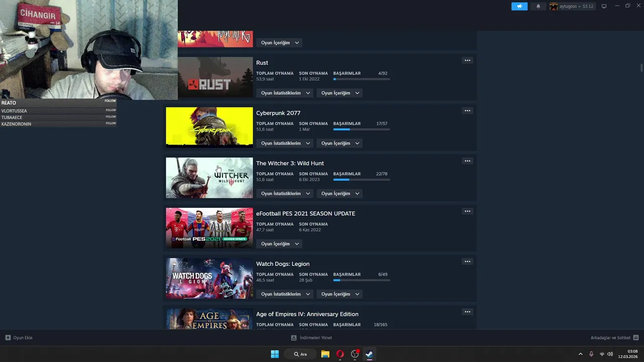
Task: Open Wi-Fi network tray icon
Action: (x=602, y=354)
